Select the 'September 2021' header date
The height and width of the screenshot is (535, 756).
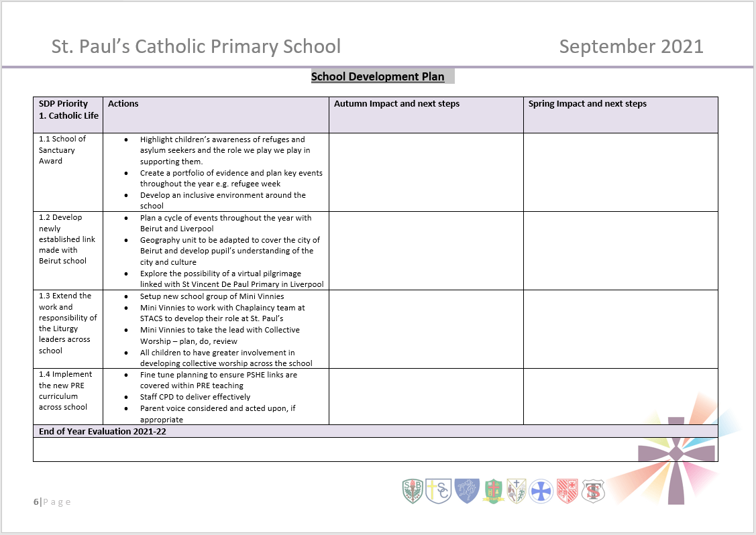tap(631, 46)
